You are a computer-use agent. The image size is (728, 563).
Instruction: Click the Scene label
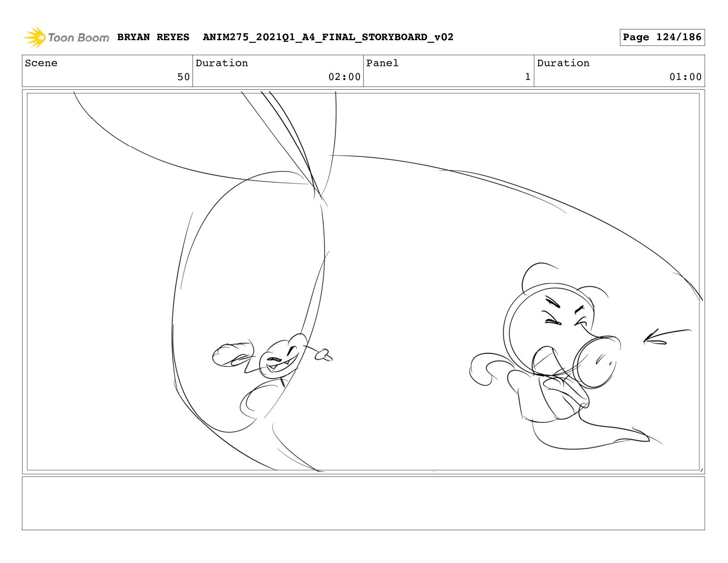(x=41, y=63)
